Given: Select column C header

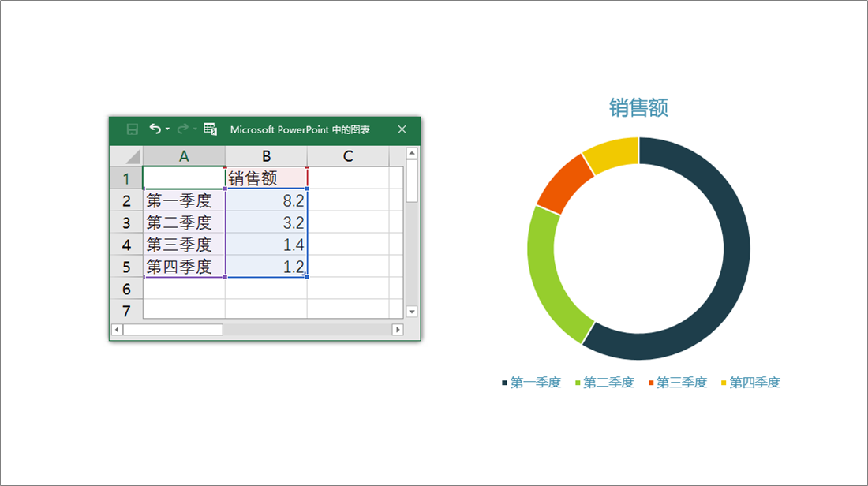Looking at the screenshot, I should point(348,156).
